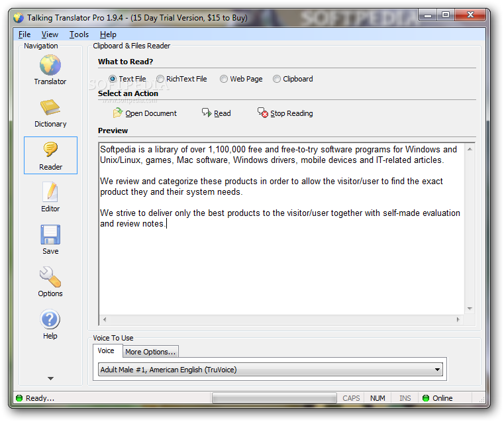Click the horizontal scrollbar right arrow
504x422 pixels.
point(458,319)
